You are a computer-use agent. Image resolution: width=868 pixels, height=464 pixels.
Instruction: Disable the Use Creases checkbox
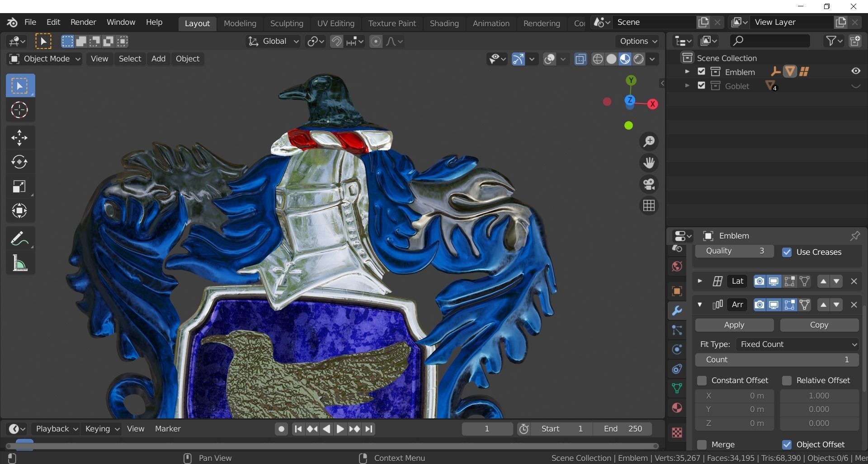pyautogui.click(x=787, y=252)
